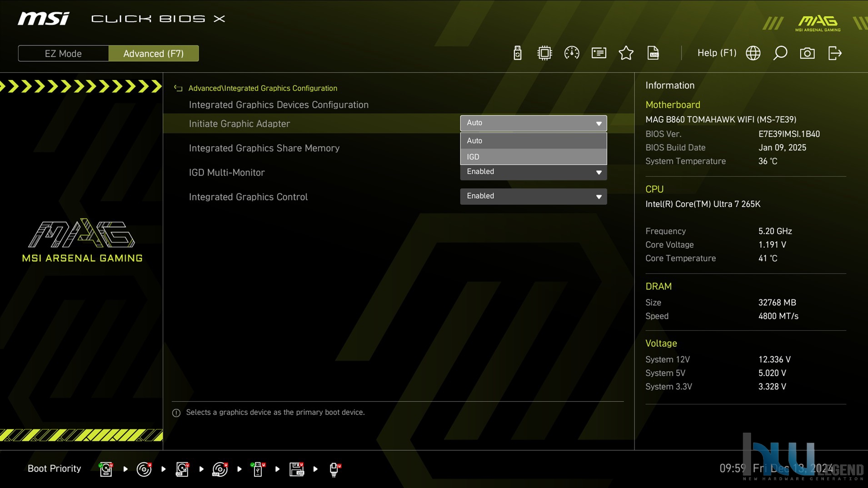Click the Motherboard section heading
868x488 pixels.
[673, 105]
